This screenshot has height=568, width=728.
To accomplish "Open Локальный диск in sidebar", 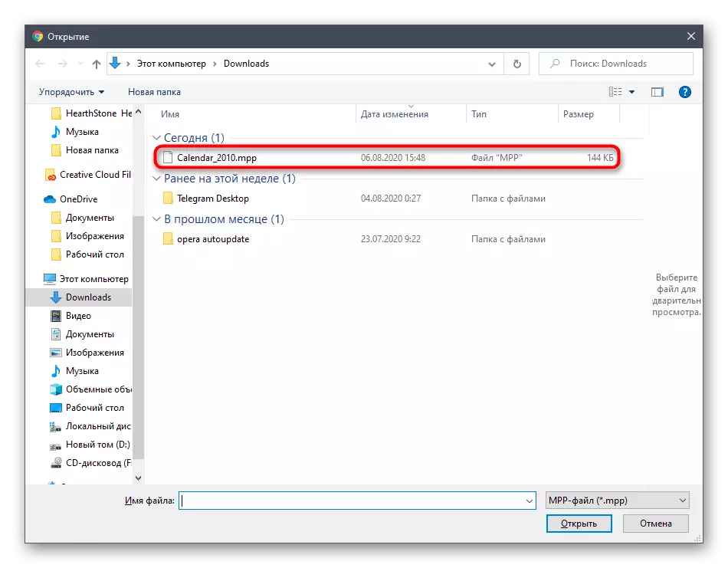I will [90, 426].
